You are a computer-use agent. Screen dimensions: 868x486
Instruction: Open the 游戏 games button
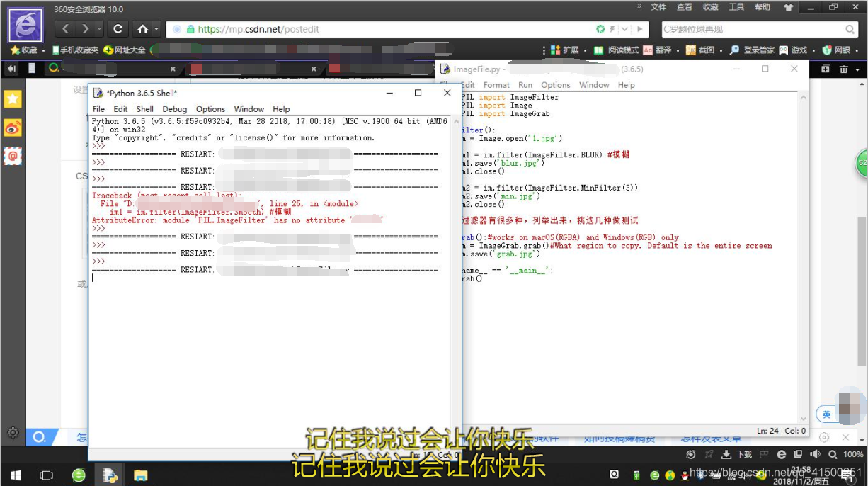coord(794,50)
